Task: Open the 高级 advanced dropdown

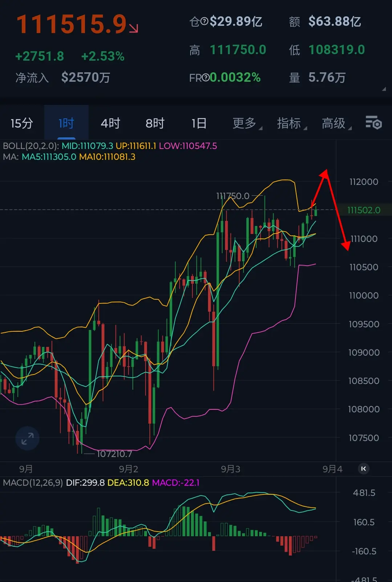Action: (336, 123)
